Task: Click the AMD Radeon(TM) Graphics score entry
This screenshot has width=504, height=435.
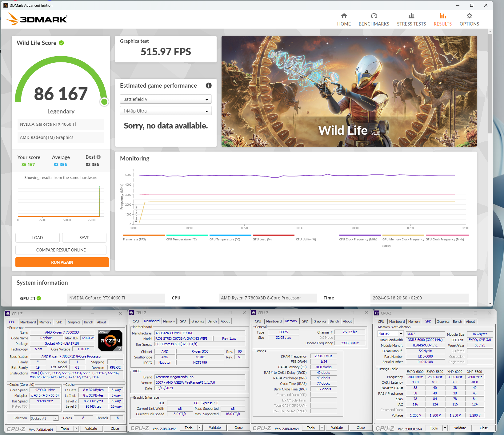Action: pyautogui.click(x=61, y=137)
